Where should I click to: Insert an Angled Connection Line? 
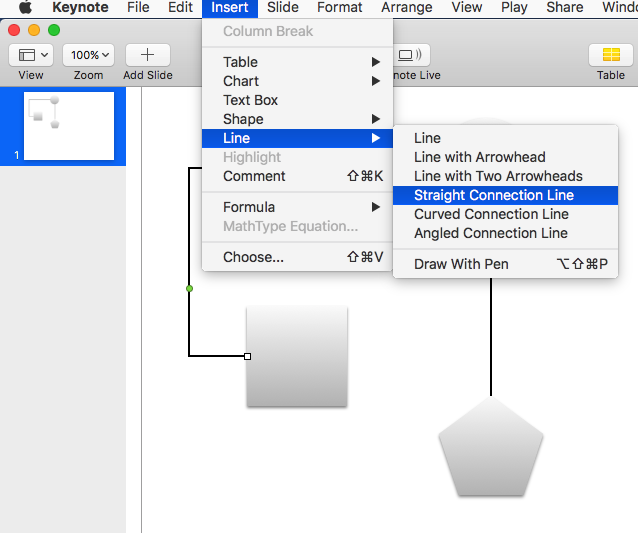click(x=505, y=233)
